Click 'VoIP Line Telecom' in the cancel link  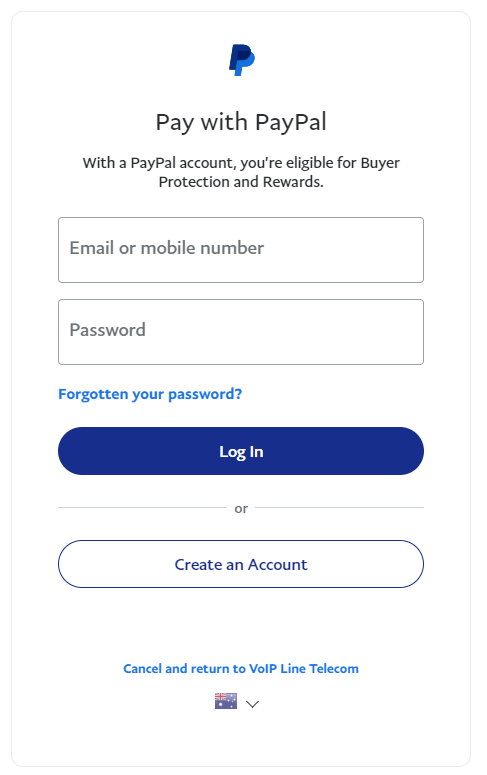[304, 669]
